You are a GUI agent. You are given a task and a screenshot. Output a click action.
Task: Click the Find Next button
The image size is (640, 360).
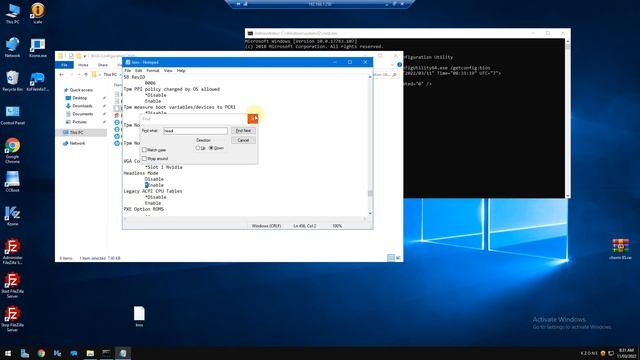tap(243, 131)
